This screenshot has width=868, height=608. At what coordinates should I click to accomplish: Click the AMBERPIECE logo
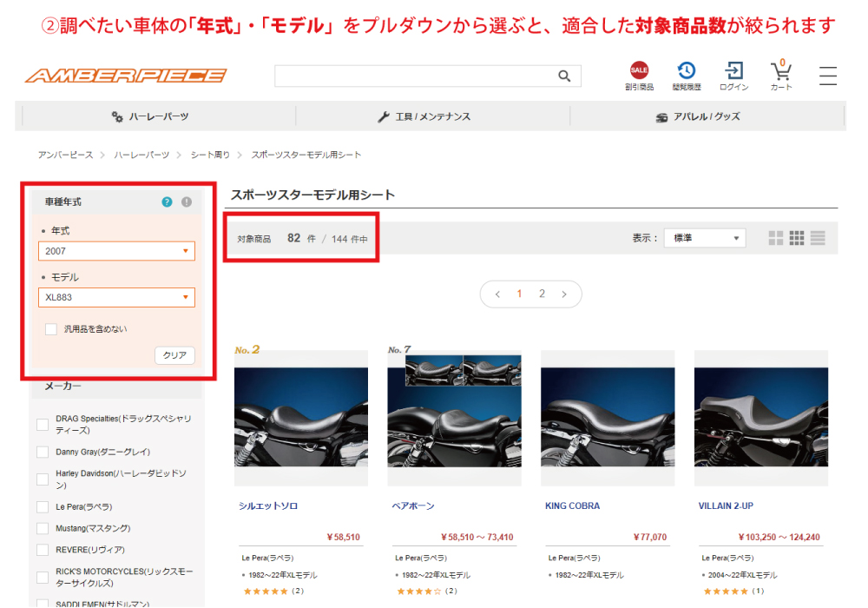tap(126, 76)
